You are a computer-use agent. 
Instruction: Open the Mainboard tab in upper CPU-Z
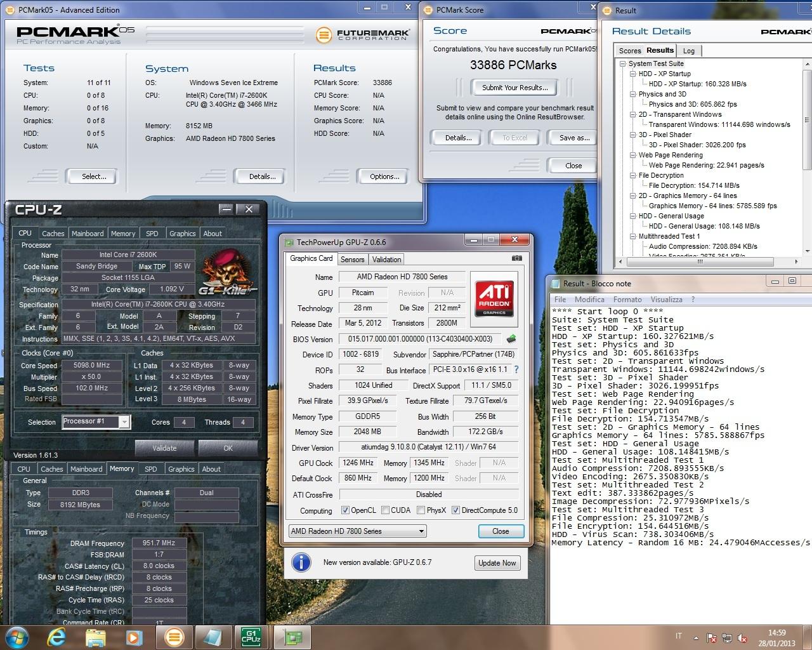tap(88, 234)
